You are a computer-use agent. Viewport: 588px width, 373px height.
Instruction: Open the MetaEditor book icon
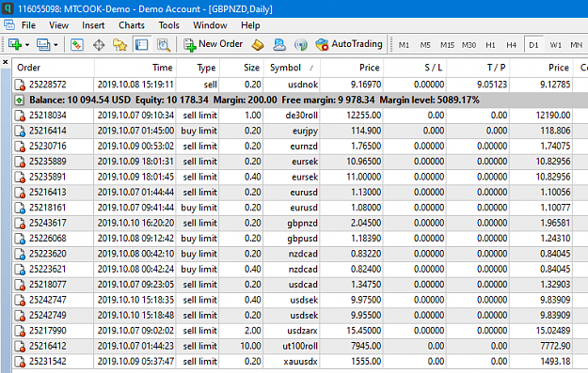(258, 45)
